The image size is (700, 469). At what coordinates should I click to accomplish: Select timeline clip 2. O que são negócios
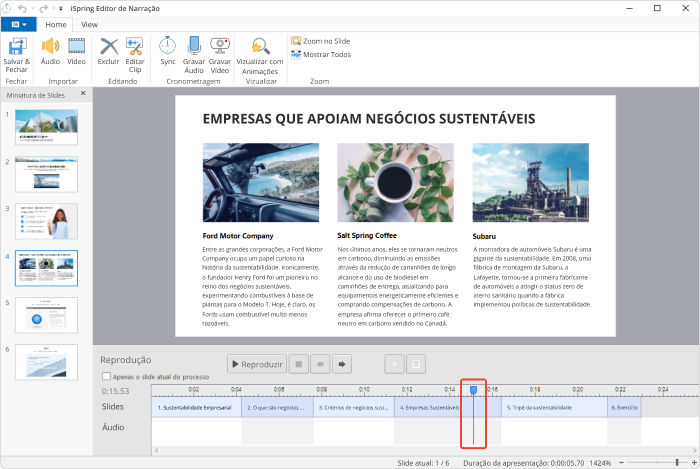click(277, 407)
